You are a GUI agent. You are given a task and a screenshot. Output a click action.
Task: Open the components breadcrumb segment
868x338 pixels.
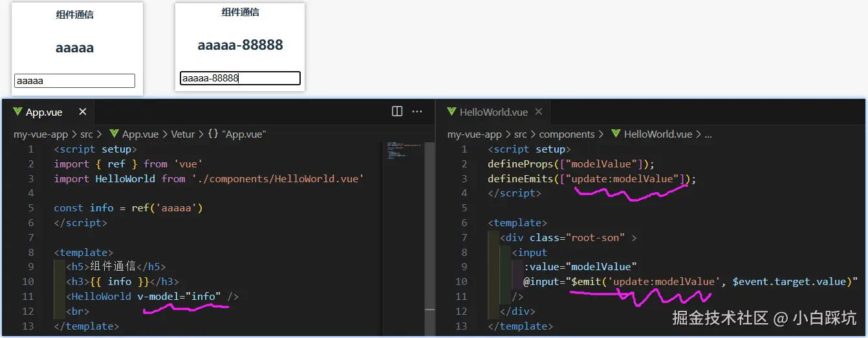pos(567,134)
